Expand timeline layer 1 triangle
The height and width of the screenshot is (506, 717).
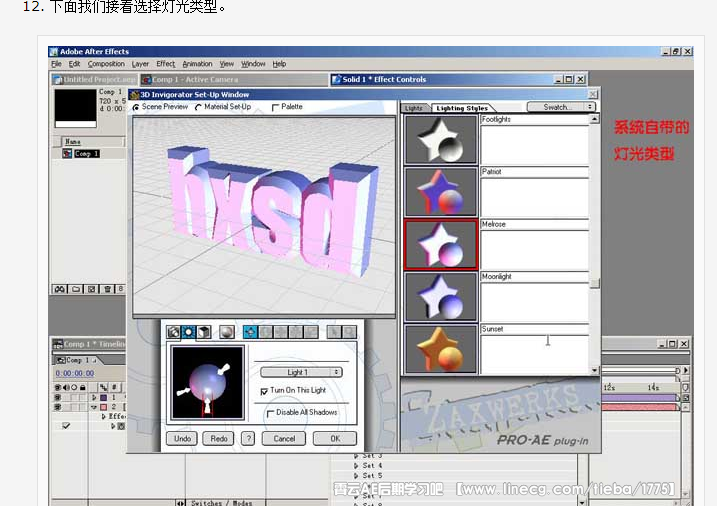(95, 398)
